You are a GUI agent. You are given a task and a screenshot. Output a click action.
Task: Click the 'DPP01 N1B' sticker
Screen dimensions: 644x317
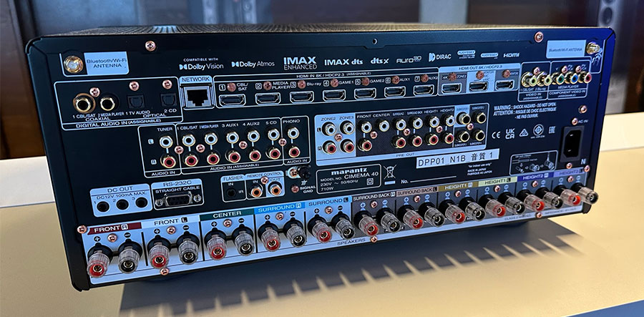(x=457, y=157)
